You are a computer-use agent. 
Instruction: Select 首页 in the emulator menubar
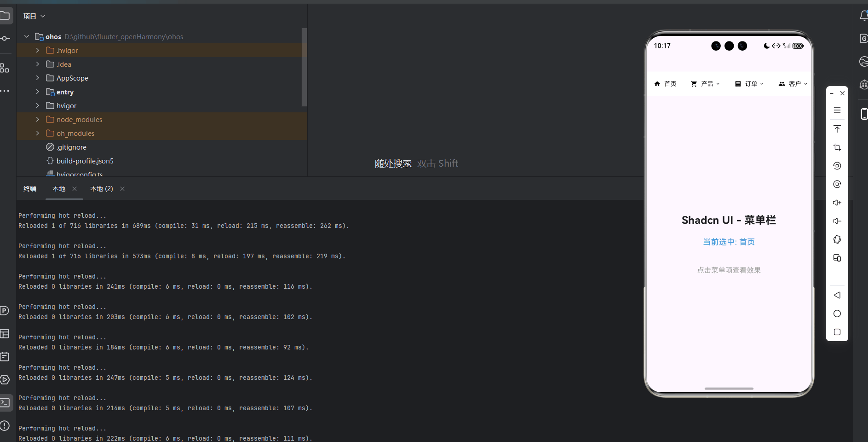[x=665, y=84]
